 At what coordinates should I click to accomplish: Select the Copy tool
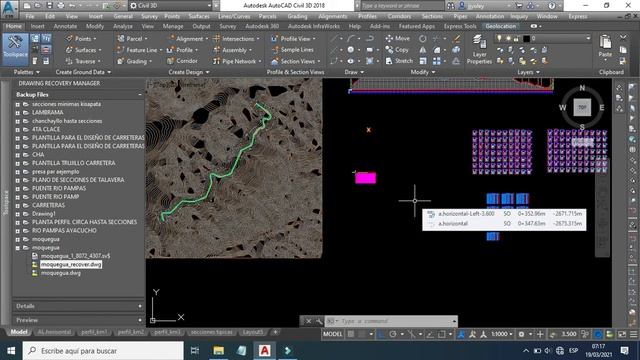(x=397, y=49)
